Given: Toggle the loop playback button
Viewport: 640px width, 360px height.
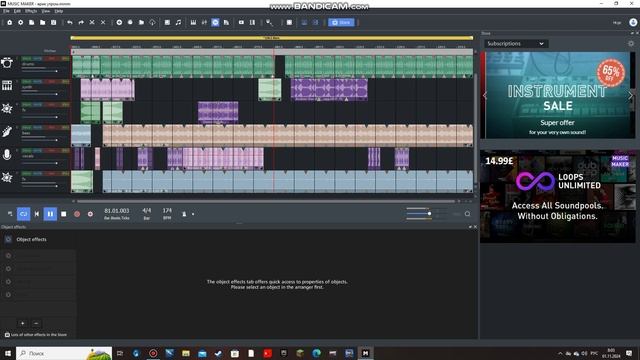Looking at the screenshot, I should pos(23,214).
